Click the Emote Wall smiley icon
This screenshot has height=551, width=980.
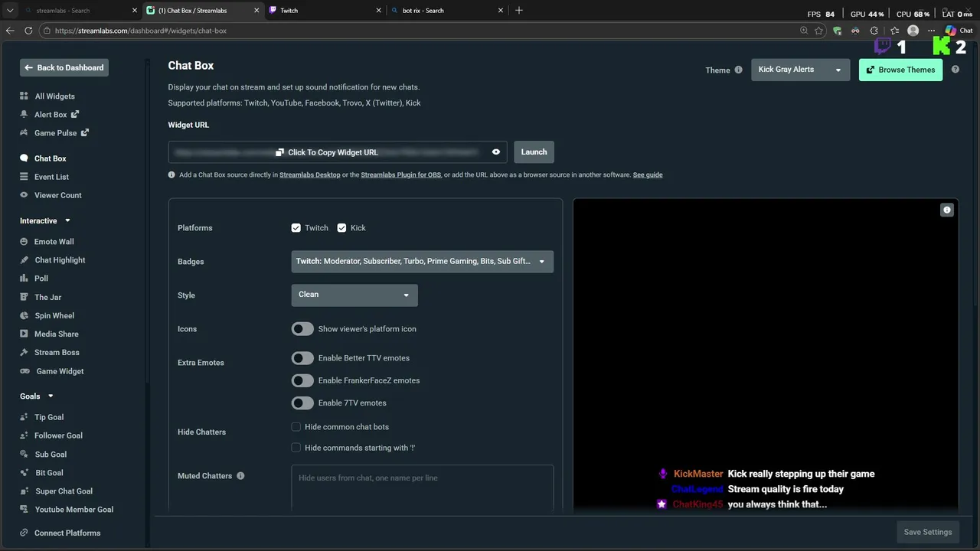[x=24, y=242]
